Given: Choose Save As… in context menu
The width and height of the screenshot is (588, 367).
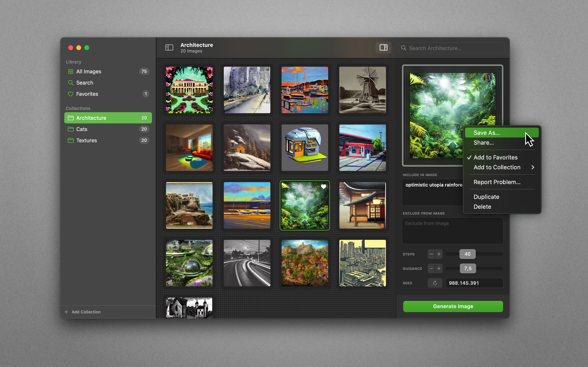Looking at the screenshot, I should click(x=487, y=133).
